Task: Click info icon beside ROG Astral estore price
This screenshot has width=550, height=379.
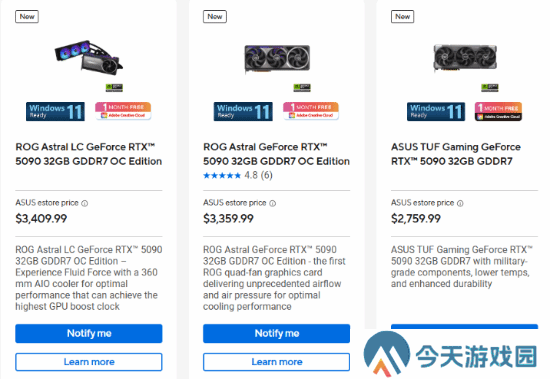Action: 273,203
